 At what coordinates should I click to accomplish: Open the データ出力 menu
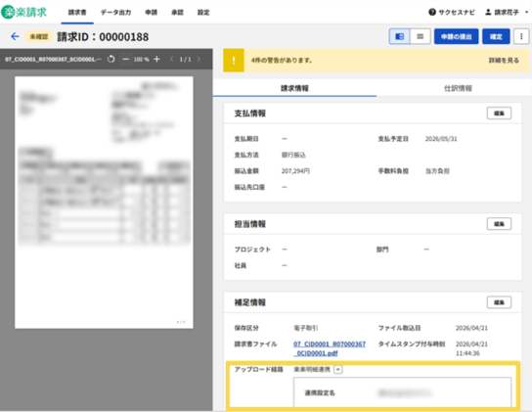(115, 13)
